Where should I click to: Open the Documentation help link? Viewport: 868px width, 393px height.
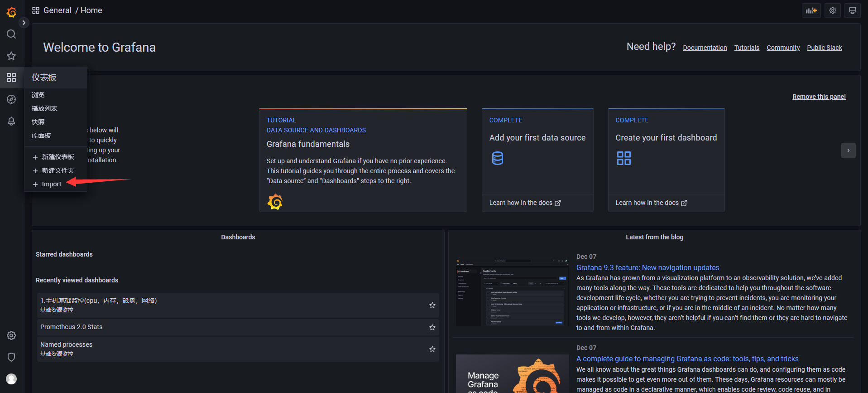[x=705, y=48]
